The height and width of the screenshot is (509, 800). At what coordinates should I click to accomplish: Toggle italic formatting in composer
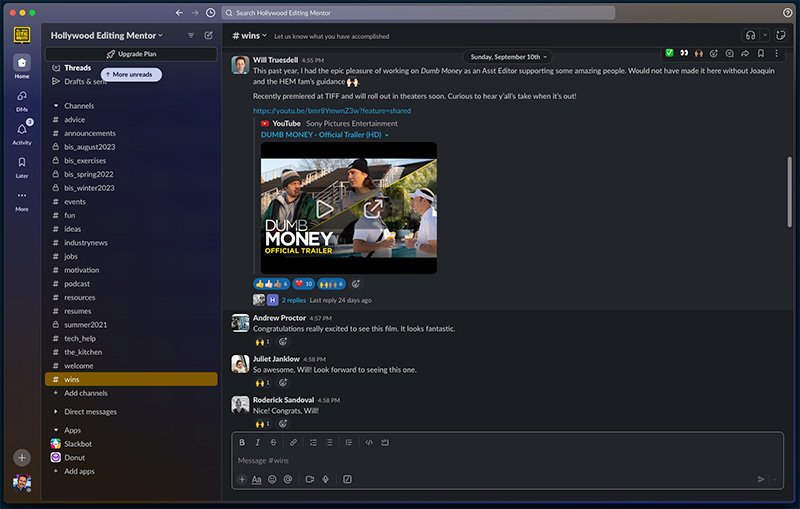click(x=258, y=443)
